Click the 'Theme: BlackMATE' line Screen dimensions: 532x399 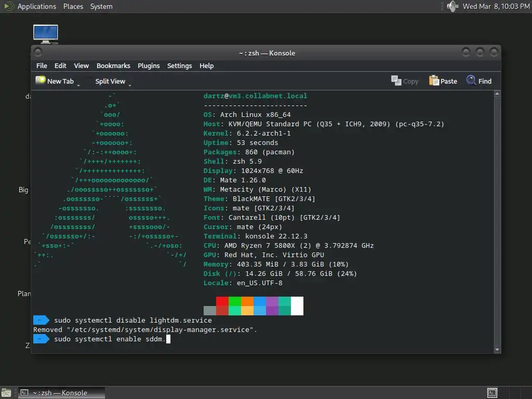tap(259, 199)
